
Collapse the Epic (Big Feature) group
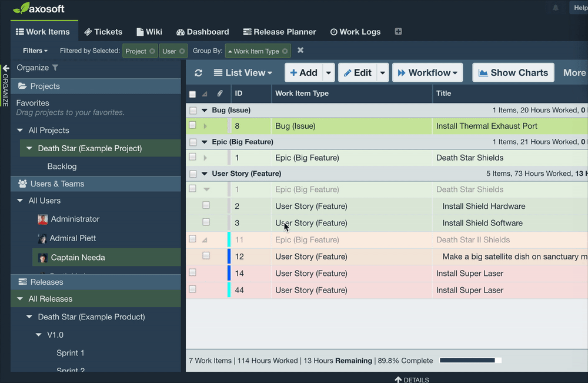[205, 142]
